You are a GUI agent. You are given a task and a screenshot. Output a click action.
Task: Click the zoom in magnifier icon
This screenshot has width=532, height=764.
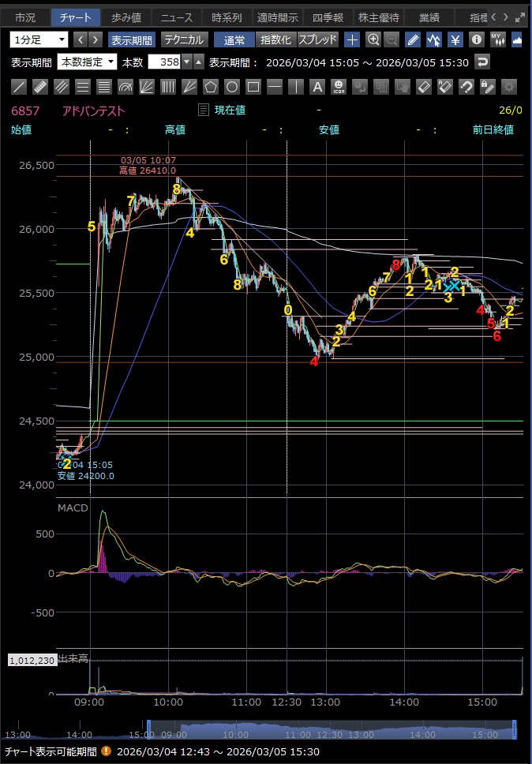click(373, 39)
